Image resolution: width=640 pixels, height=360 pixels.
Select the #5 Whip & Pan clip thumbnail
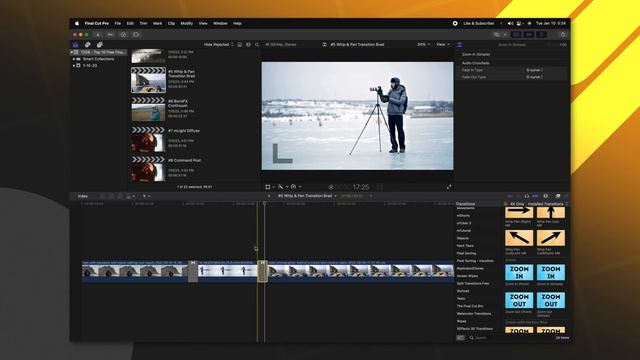[149, 80]
